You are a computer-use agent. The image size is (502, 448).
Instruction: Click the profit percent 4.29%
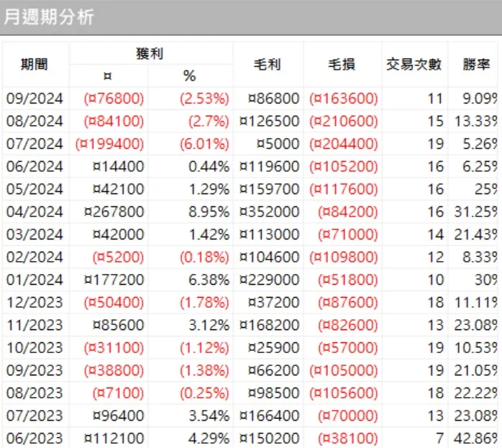(209, 438)
